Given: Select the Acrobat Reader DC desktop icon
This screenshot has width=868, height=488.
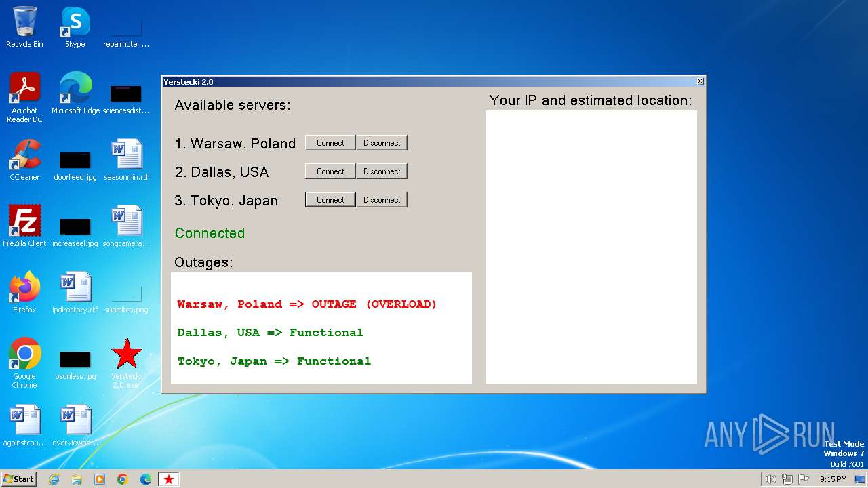Looking at the screenshot, I should click(24, 98).
